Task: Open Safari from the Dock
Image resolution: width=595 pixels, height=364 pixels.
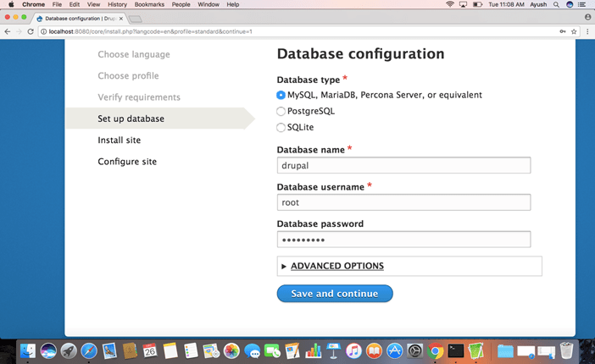Action: tap(89, 351)
